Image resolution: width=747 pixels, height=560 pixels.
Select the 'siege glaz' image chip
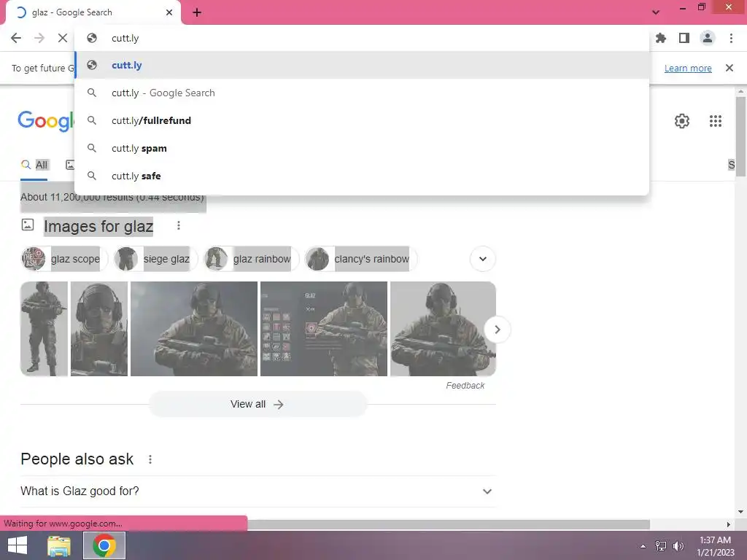tap(155, 259)
